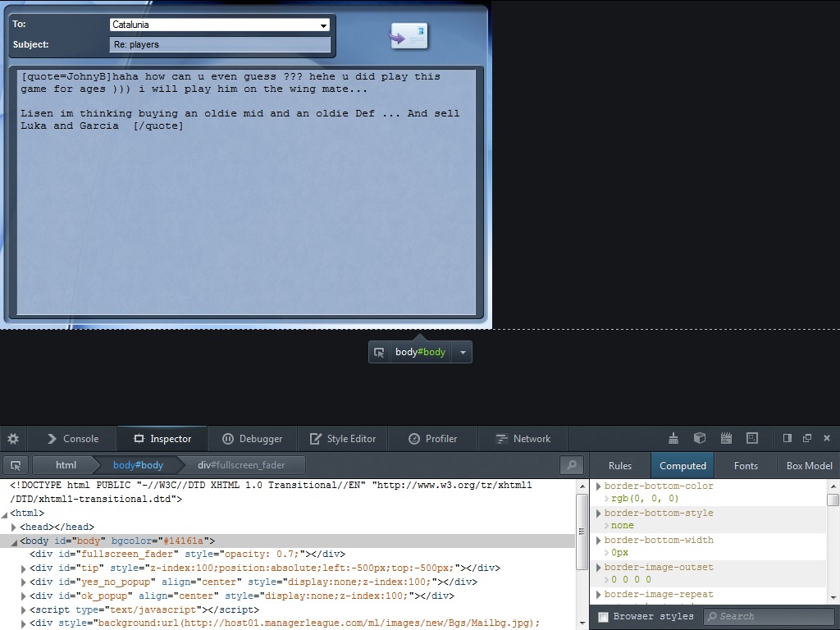Click the rgb(0, 0, 0) computed value

click(x=645, y=499)
